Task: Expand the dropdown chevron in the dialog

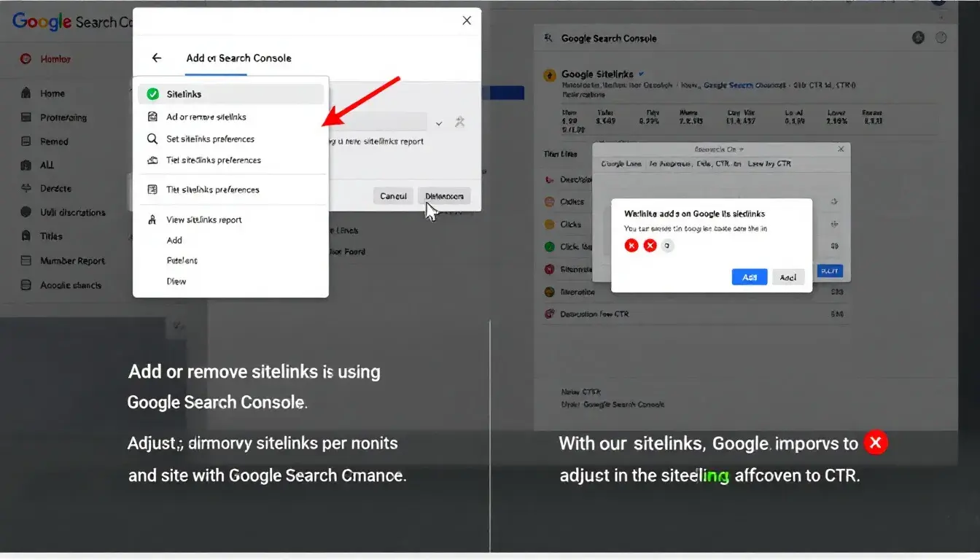Action: pyautogui.click(x=439, y=124)
